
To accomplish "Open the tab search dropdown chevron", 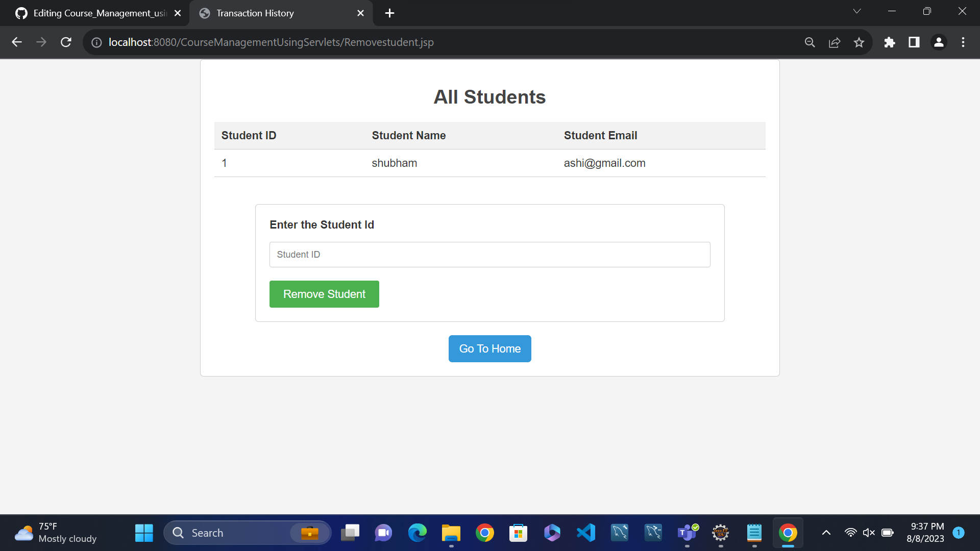I will [857, 11].
